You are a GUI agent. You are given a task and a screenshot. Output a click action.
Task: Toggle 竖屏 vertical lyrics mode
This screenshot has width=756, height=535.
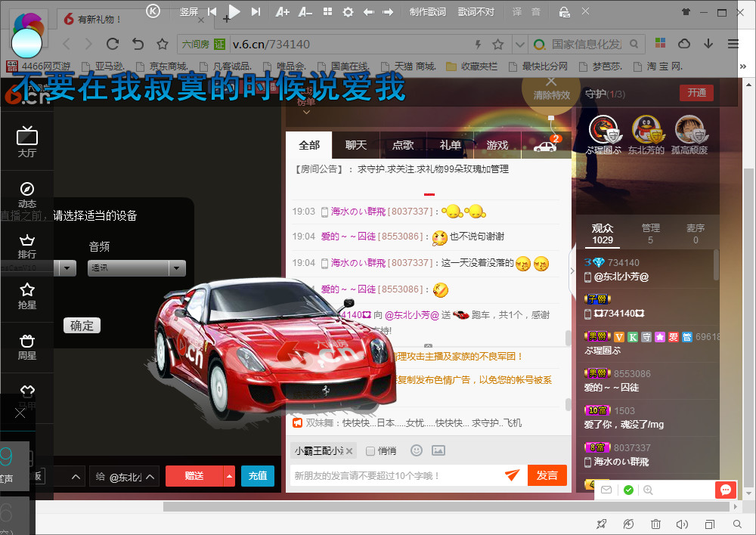coord(188,12)
